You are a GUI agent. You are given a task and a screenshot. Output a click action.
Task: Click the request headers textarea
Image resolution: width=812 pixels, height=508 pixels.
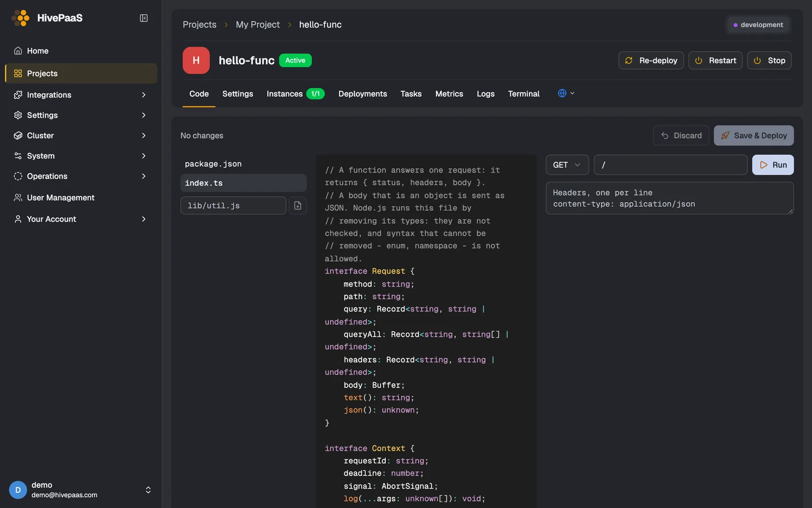point(670,198)
